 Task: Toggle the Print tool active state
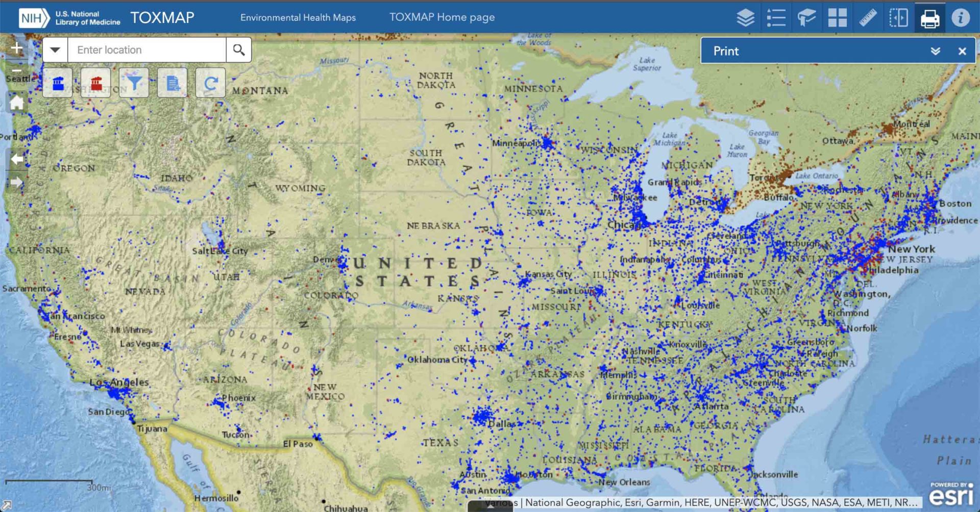point(930,17)
